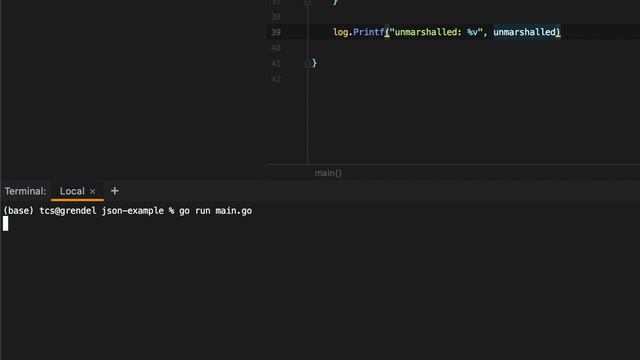This screenshot has height=360, width=640.
Task: Collapse code fold marker at line 41
Action: (307, 63)
